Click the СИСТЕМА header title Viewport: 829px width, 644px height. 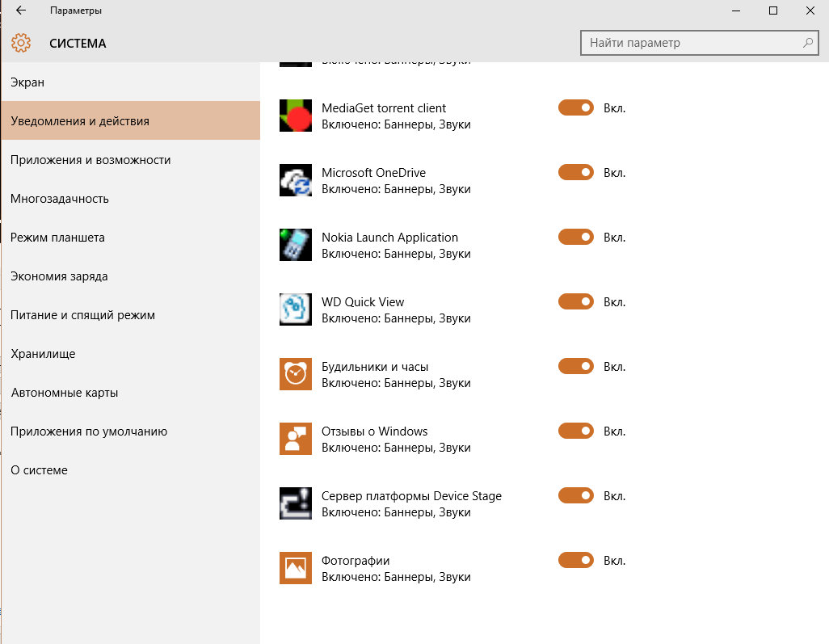pos(78,44)
